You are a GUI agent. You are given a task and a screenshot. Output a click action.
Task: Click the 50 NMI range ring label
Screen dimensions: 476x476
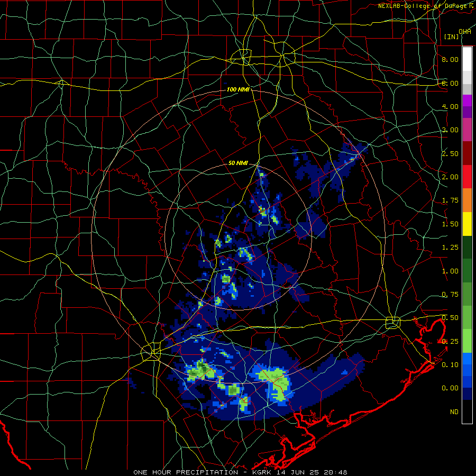(238, 163)
